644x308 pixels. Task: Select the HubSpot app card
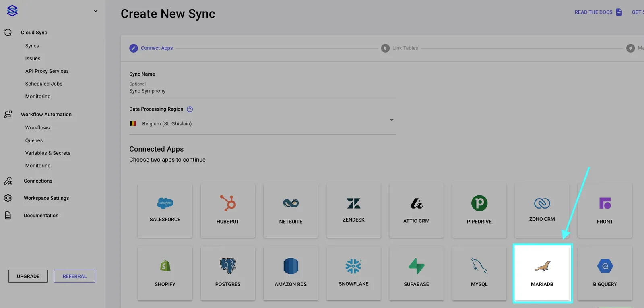[228, 210]
